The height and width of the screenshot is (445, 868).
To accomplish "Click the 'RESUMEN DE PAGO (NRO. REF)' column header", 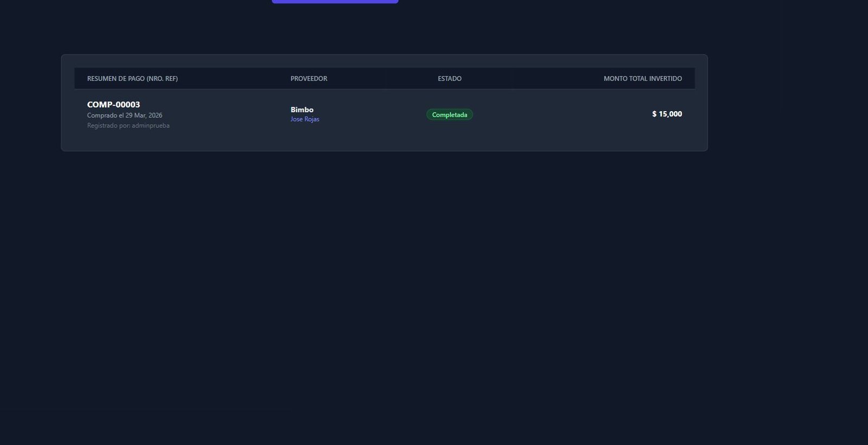I will [x=132, y=79].
